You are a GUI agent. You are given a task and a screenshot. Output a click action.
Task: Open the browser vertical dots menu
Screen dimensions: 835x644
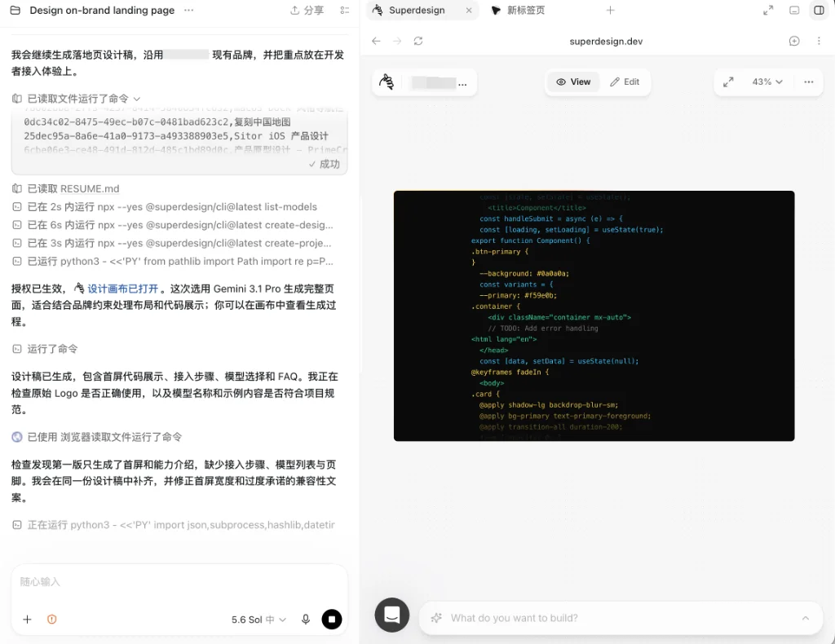coord(819,41)
